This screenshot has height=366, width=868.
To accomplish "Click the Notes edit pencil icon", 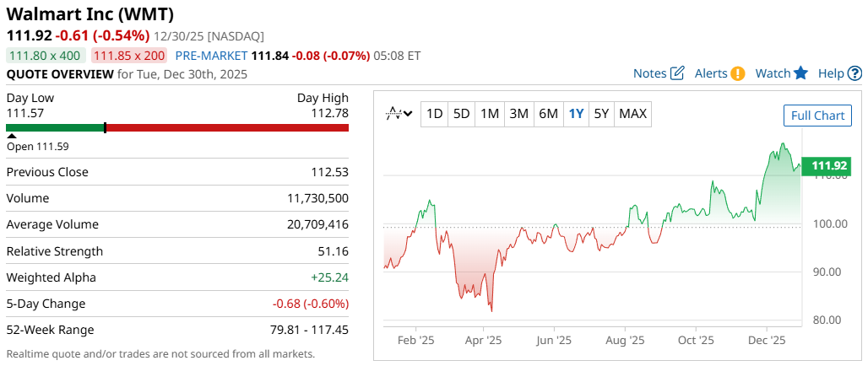I will [x=677, y=73].
